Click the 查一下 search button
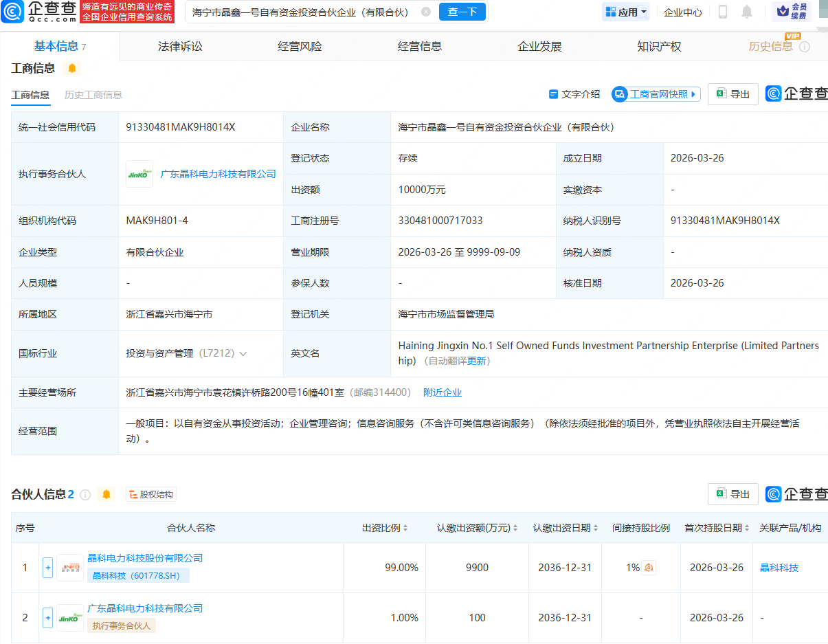The height and width of the screenshot is (644, 828). pyautogui.click(x=462, y=12)
